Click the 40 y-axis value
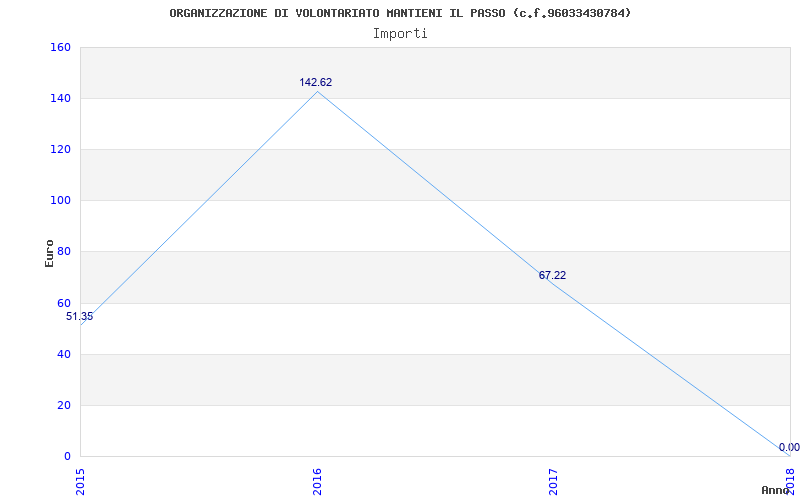The height and width of the screenshot is (500, 800). 63,354
